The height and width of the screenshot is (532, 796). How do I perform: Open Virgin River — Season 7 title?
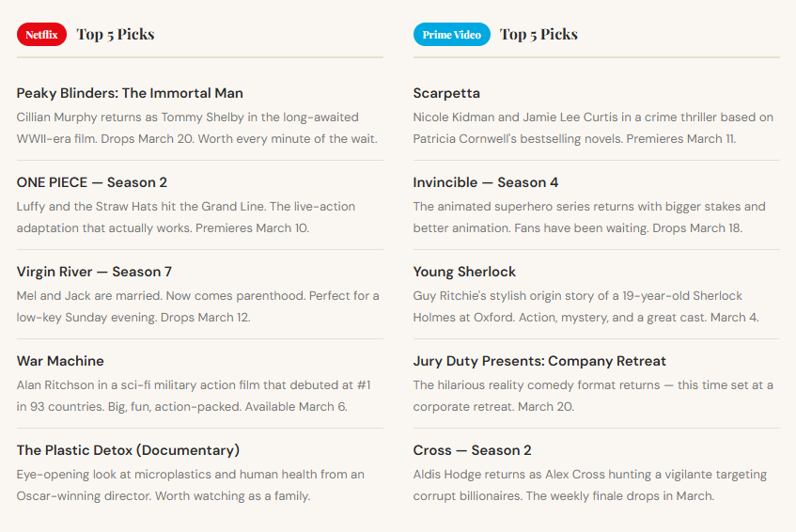coord(94,272)
